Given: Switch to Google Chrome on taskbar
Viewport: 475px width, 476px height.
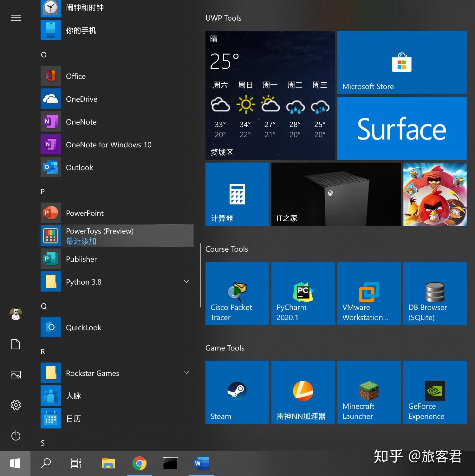Looking at the screenshot, I should tap(140, 463).
